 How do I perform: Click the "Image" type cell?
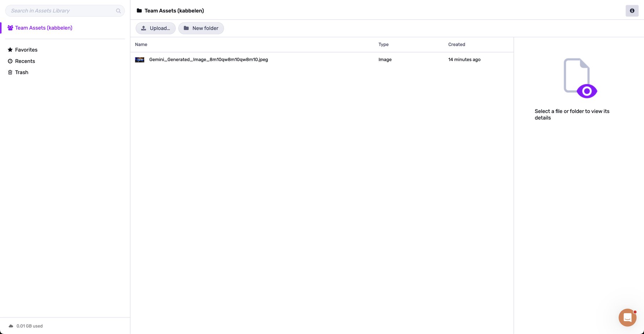click(385, 60)
